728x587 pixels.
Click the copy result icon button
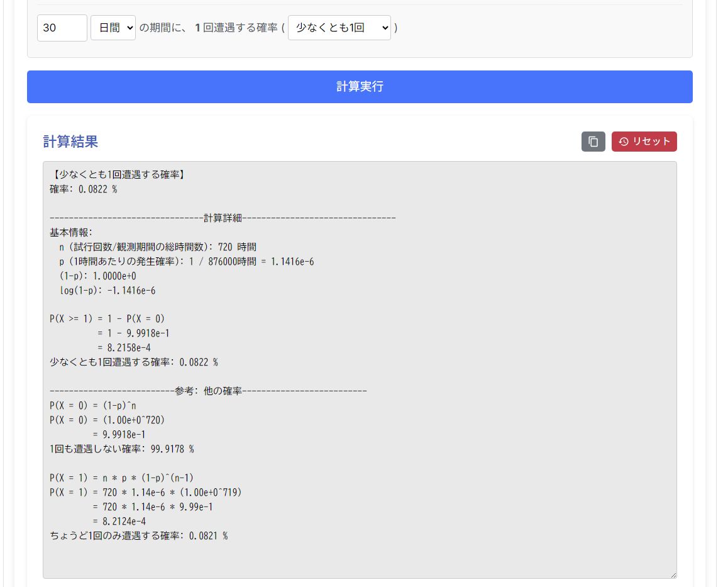coord(593,142)
